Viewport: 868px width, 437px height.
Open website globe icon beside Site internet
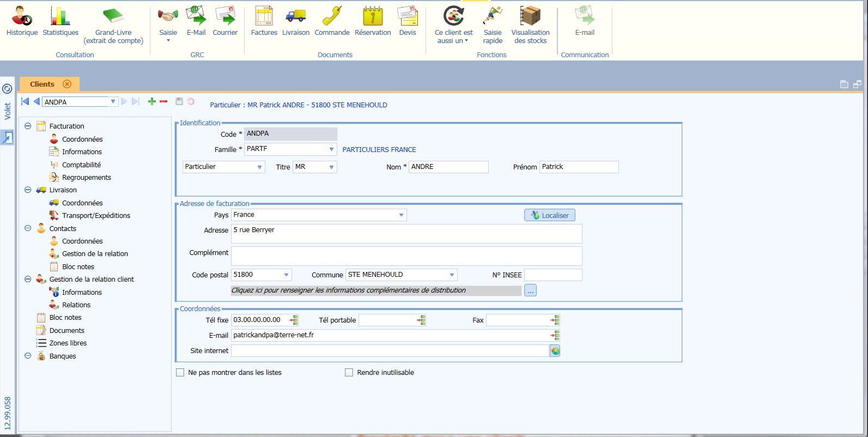[555, 351]
